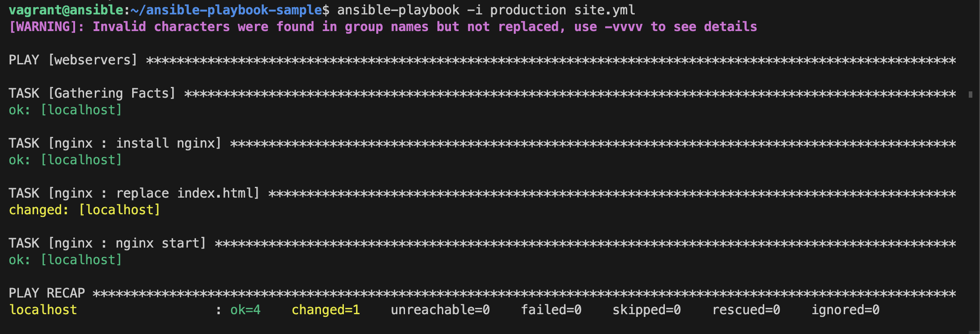Click the -vvvv option in warning
980x334 pixels.
click(x=624, y=27)
